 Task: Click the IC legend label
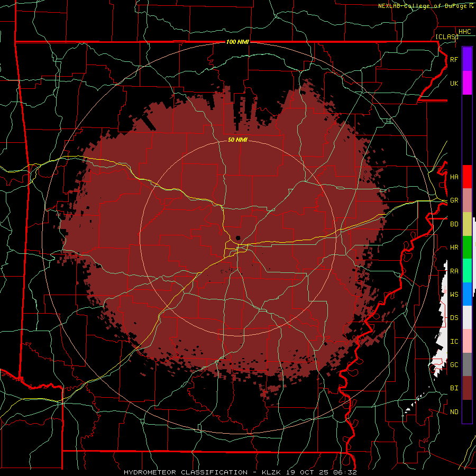[454, 342]
